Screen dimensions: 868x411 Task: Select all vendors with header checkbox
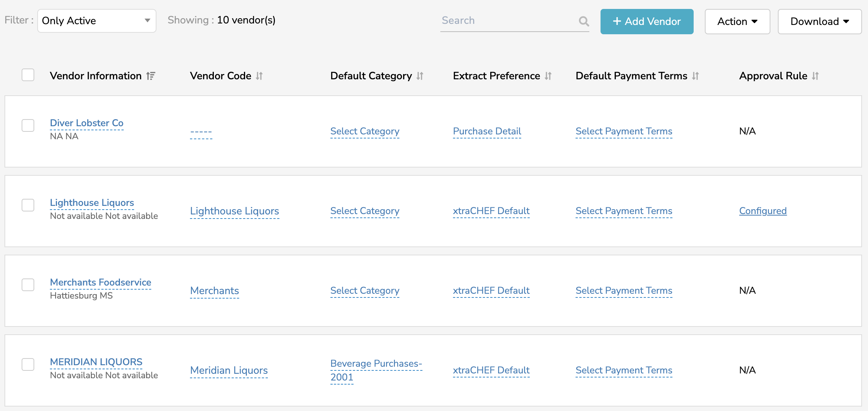tap(28, 75)
